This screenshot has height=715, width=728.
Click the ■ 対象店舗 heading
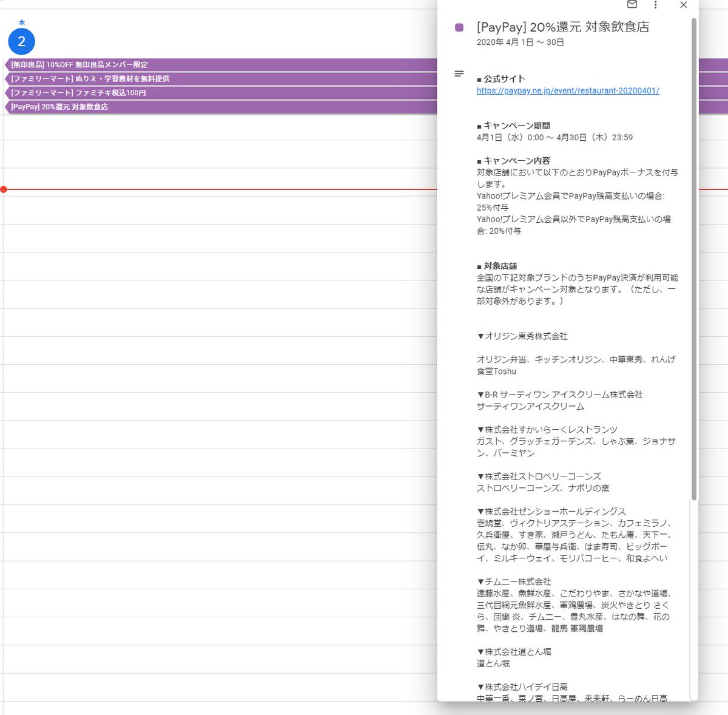[x=497, y=266]
